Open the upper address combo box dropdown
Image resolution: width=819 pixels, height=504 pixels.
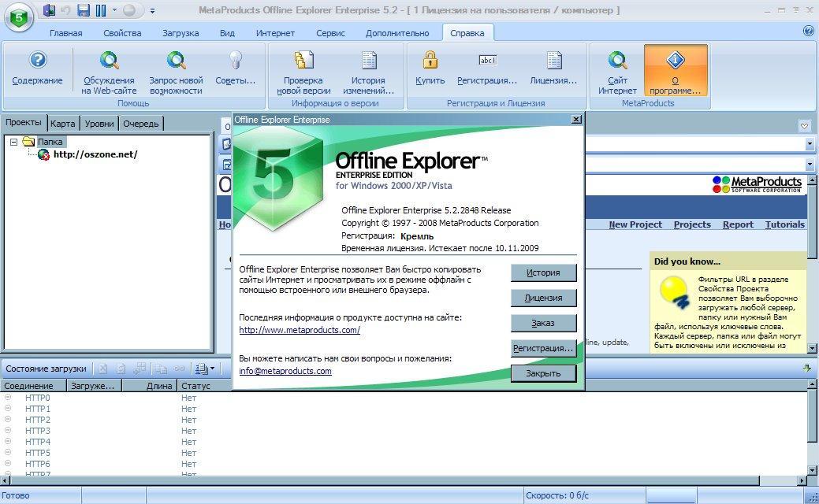pyautogui.click(x=810, y=143)
